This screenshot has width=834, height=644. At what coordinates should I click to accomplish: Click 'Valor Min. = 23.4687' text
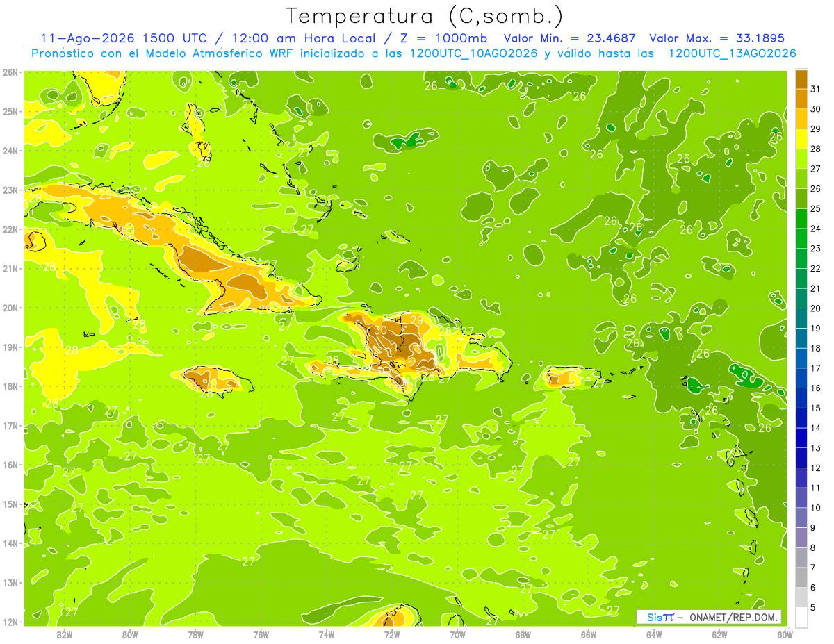(571, 38)
